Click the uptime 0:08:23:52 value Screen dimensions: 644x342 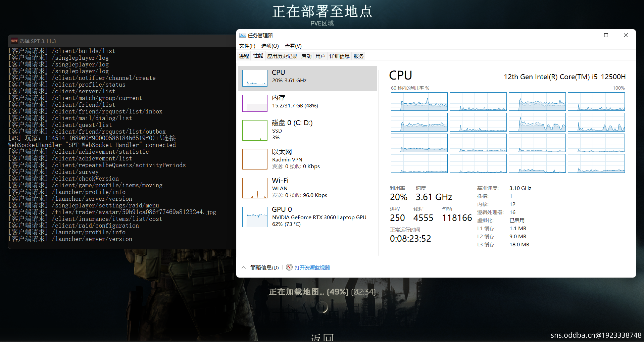[410, 239]
